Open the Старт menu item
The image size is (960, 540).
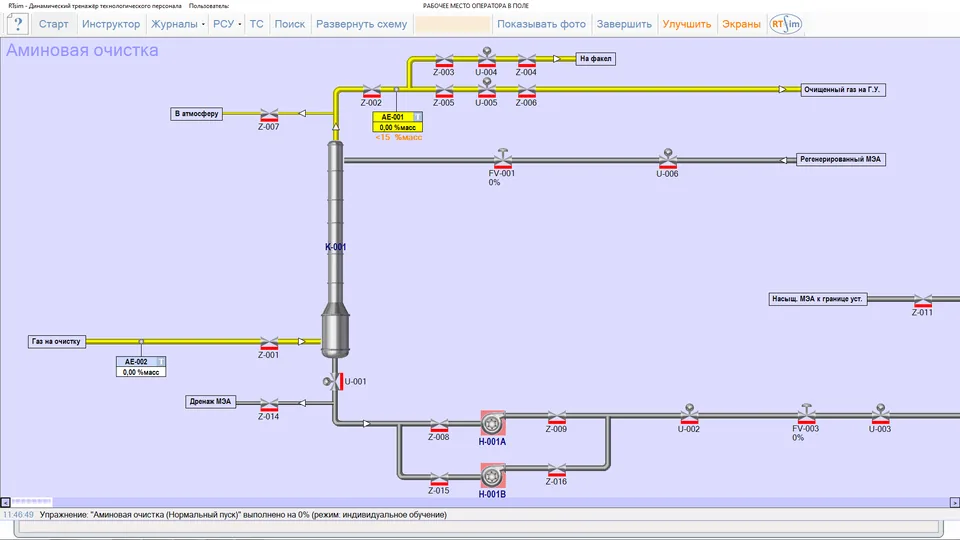coord(54,24)
